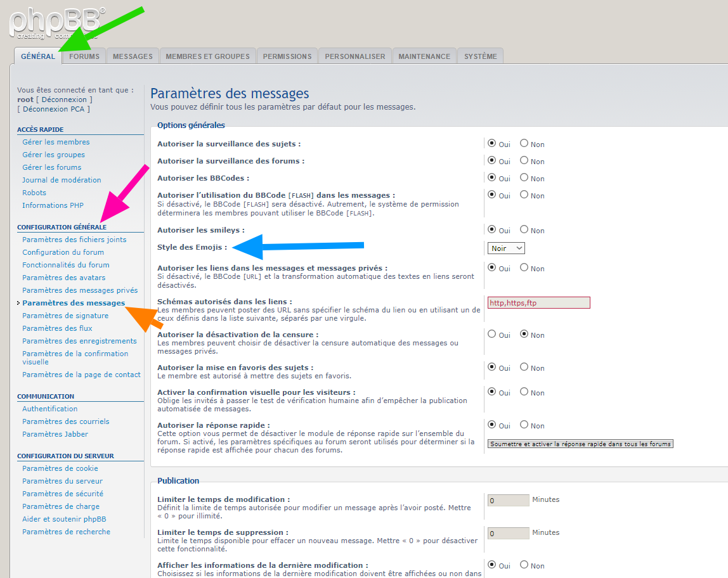Open the Forums tab

click(x=84, y=56)
